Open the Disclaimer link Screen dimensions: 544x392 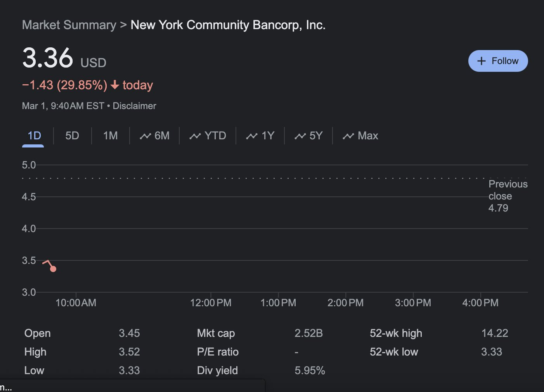[134, 106]
